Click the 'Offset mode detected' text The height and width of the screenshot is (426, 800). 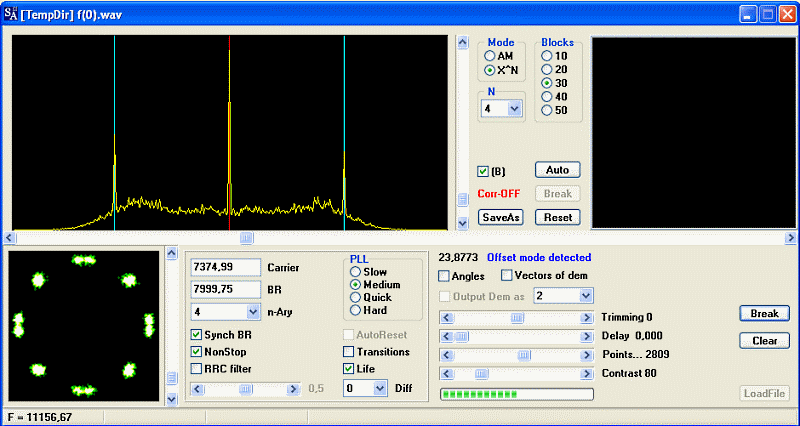tap(539, 258)
